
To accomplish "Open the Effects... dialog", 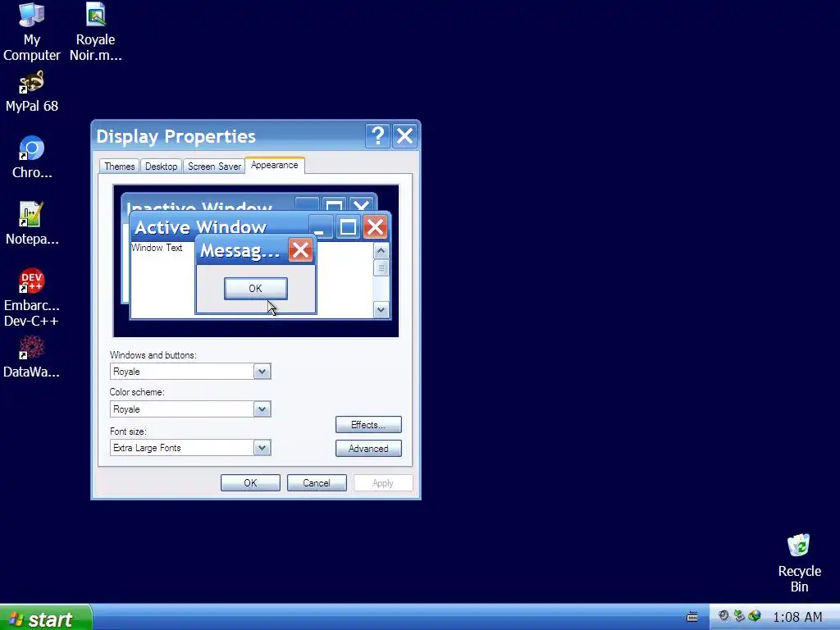I will pyautogui.click(x=368, y=425).
